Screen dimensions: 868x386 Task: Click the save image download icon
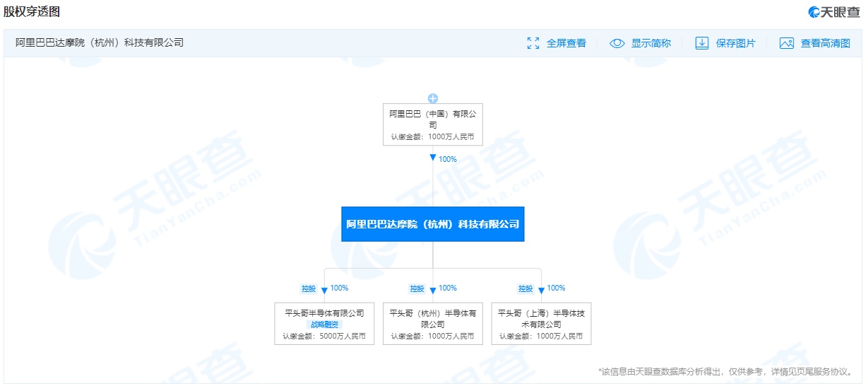click(x=701, y=43)
